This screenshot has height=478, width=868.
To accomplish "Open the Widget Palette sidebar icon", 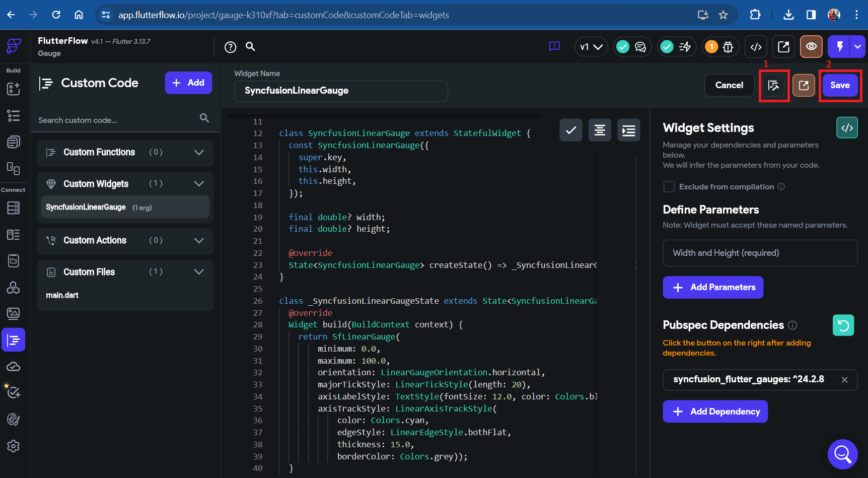I will point(14,89).
